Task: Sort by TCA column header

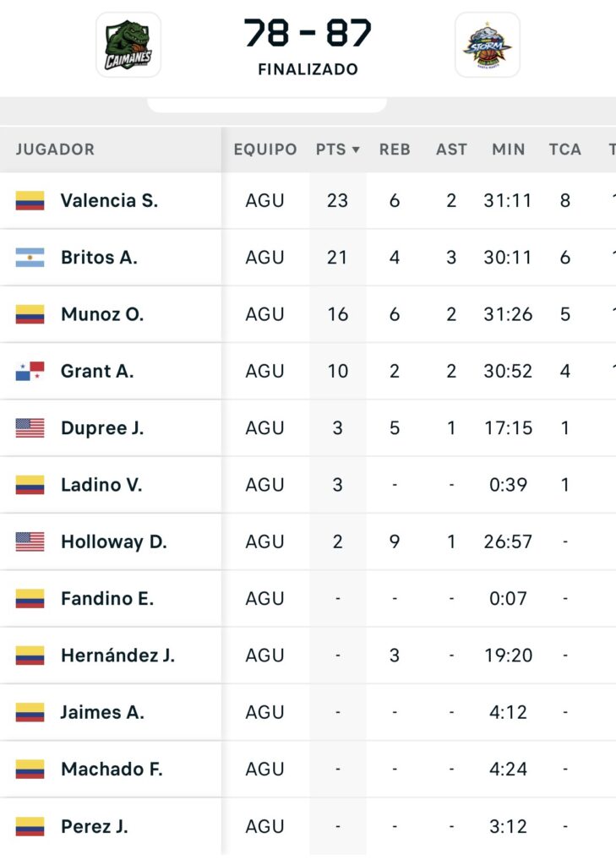Action: 564,150
